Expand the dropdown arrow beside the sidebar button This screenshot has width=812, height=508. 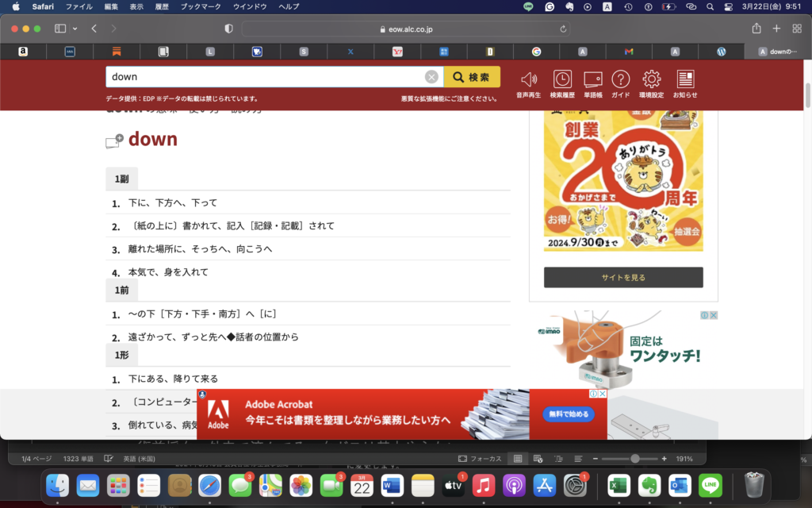75,29
